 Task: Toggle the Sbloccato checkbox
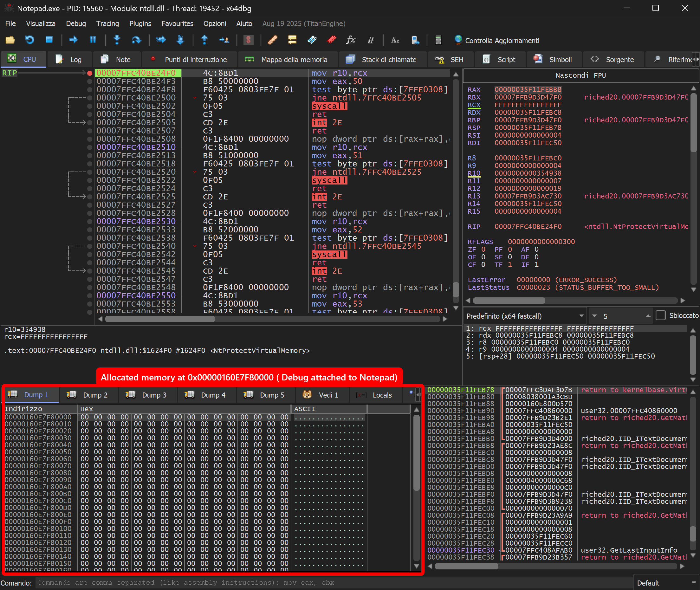[661, 315]
